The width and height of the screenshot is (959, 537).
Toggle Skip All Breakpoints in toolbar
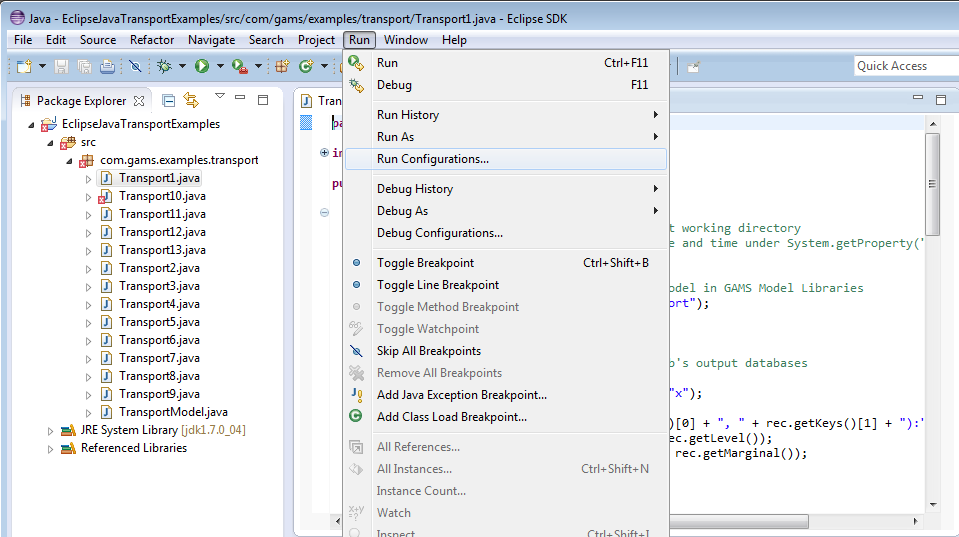point(136,66)
